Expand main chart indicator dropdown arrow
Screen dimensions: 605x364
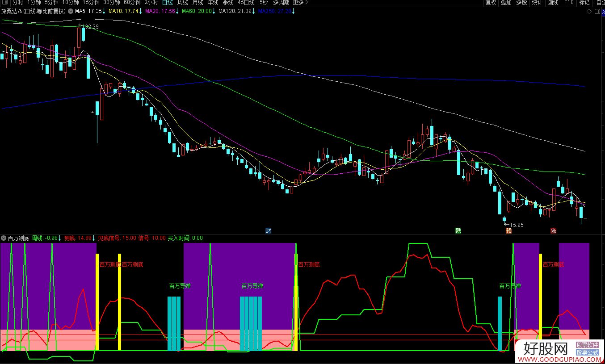coord(71,11)
